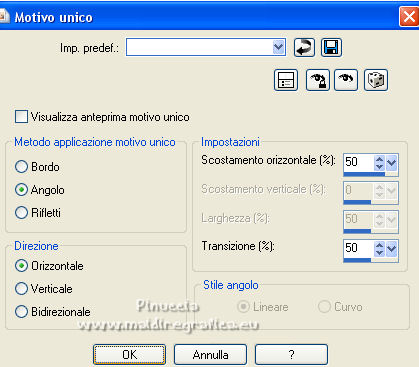Toggle the auto proof eye-with-lock icon
The image size is (419, 367).
tap(318, 80)
